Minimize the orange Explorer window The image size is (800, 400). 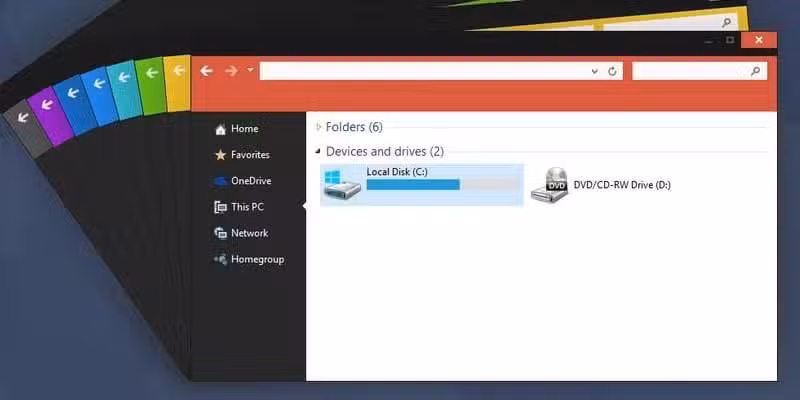click(707, 40)
